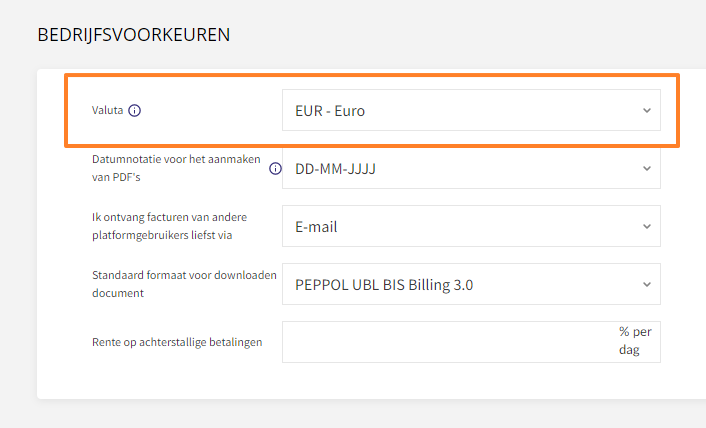706x428 pixels.
Task: Click 'Standaard formaat voor downloaden document' label
Action: tap(184, 284)
